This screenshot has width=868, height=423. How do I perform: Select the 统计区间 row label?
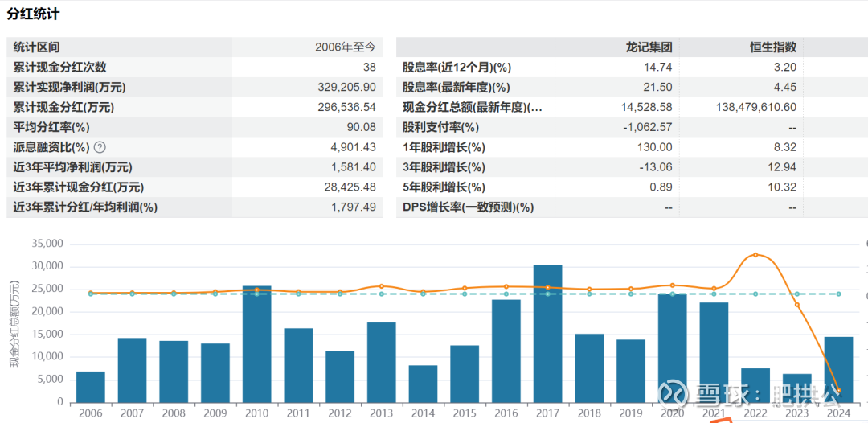[x=36, y=47]
